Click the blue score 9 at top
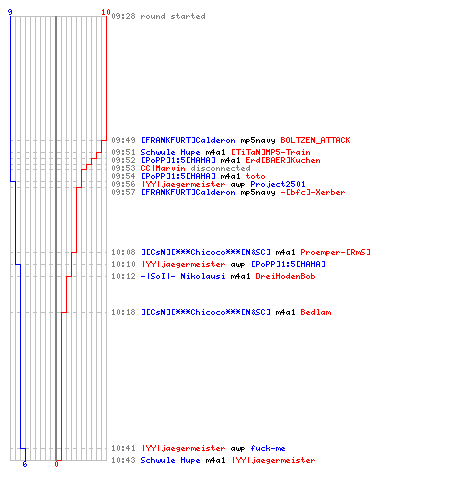This screenshot has width=450, height=500. (x=10, y=12)
